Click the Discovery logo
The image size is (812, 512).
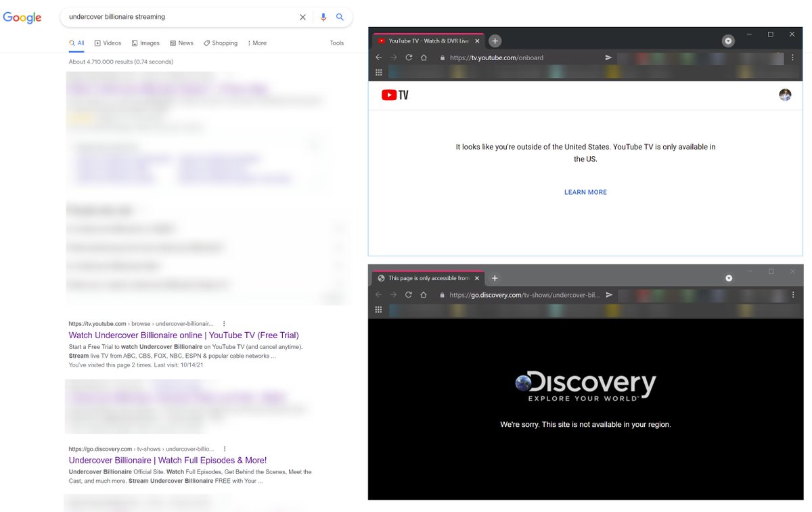tap(585, 386)
